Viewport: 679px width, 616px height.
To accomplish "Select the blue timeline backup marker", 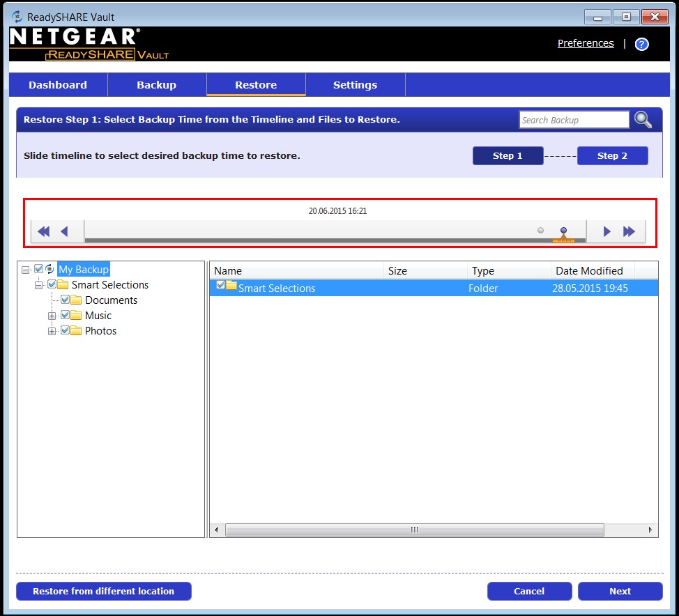I will pyautogui.click(x=563, y=230).
